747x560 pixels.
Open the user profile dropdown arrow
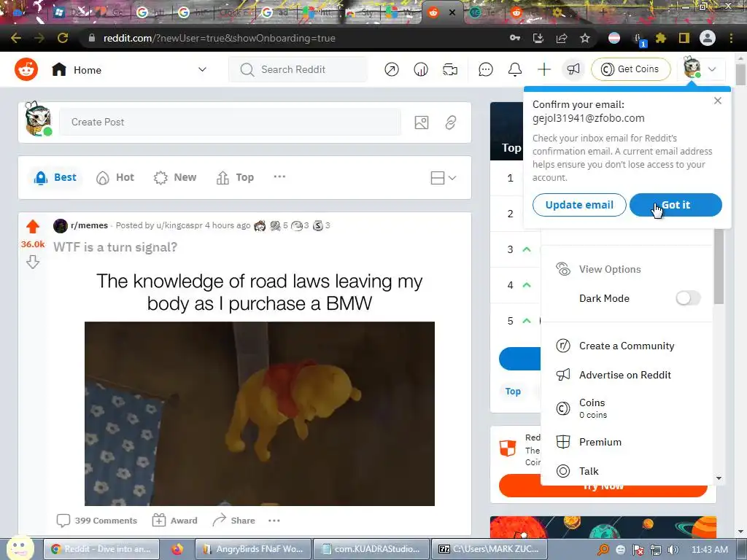712,69
